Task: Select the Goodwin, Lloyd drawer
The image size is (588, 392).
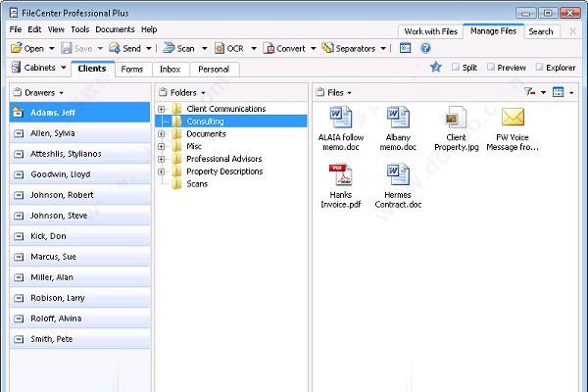Action: pos(80,174)
